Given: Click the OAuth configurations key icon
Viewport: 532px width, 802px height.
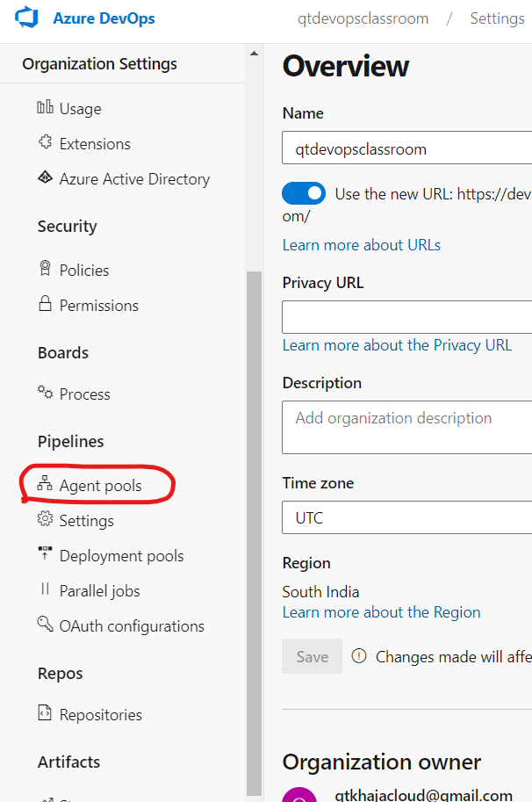Looking at the screenshot, I should pyautogui.click(x=45, y=624).
